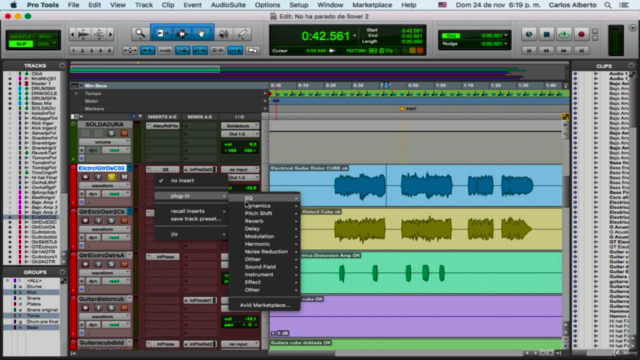Image resolution: width=640 pixels, height=360 pixels.
Task: Toggle input monitoring on GtrElctrDstr2Cb track
Action: click(x=98, y=220)
